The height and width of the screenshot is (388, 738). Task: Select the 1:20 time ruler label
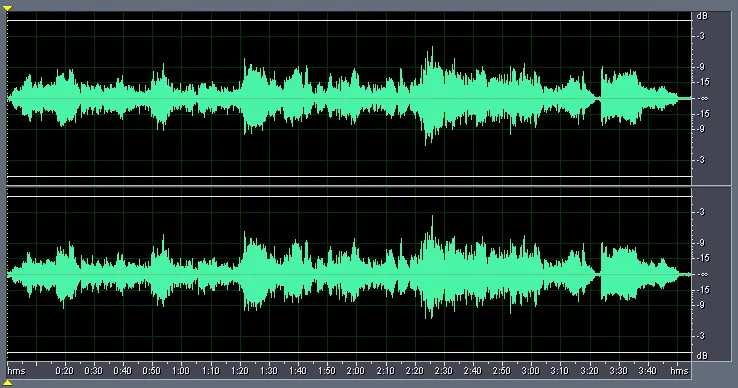[x=240, y=371]
